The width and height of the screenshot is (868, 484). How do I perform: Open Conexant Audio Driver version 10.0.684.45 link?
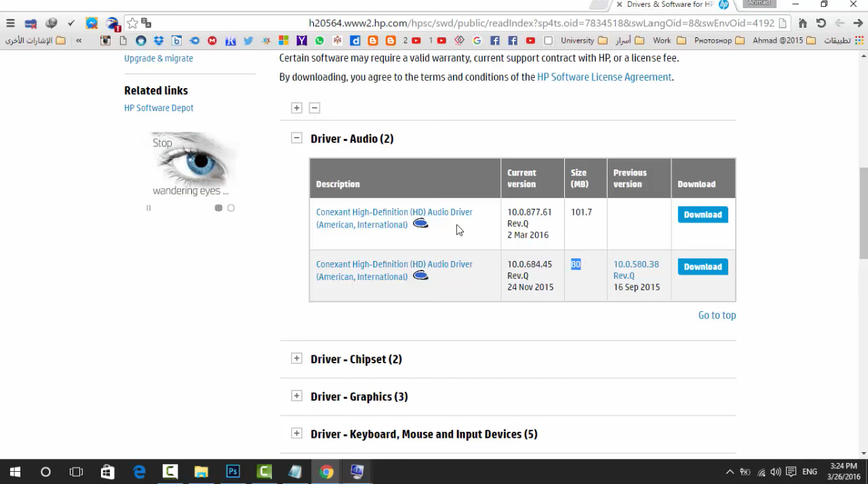[394, 270]
